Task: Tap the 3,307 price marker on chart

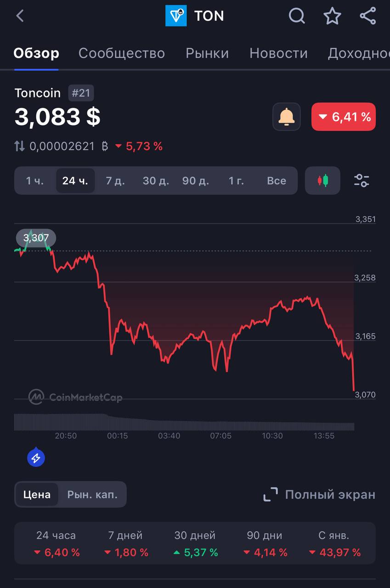Action: (36, 238)
